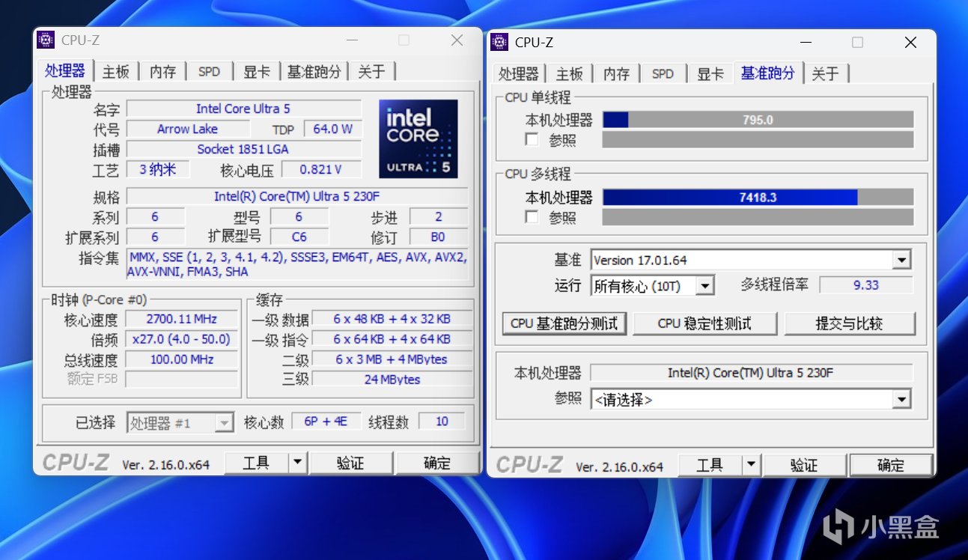Click the 修订 value "B0"
The image size is (968, 560).
click(x=439, y=237)
